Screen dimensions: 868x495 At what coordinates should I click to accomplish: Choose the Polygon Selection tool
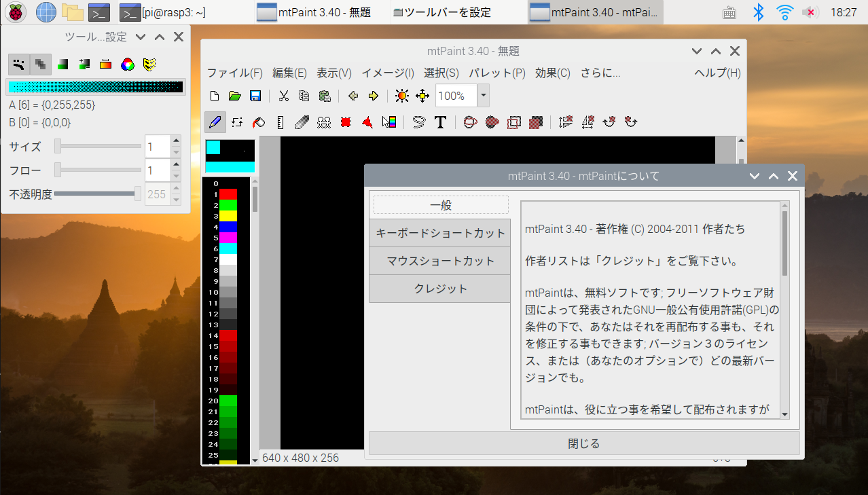tap(366, 122)
